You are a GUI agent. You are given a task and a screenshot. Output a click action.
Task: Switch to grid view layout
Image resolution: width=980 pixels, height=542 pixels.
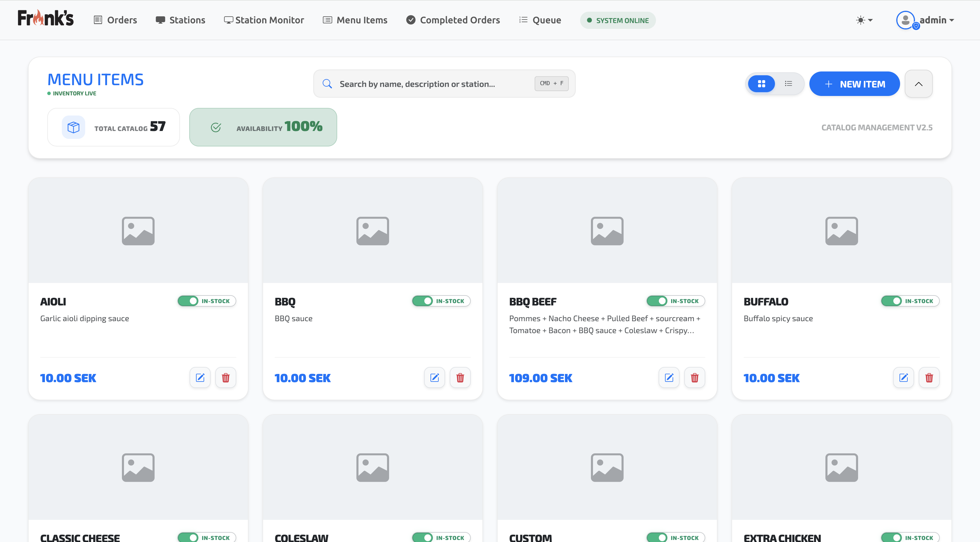pyautogui.click(x=761, y=84)
